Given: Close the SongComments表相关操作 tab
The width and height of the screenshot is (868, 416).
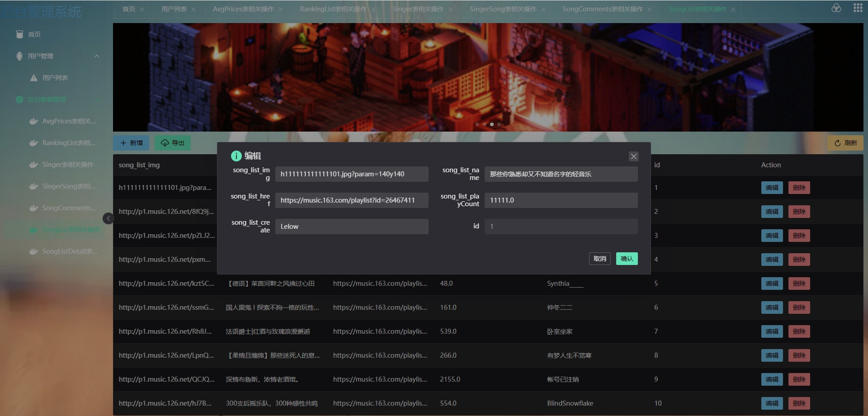Looking at the screenshot, I should (650, 9).
